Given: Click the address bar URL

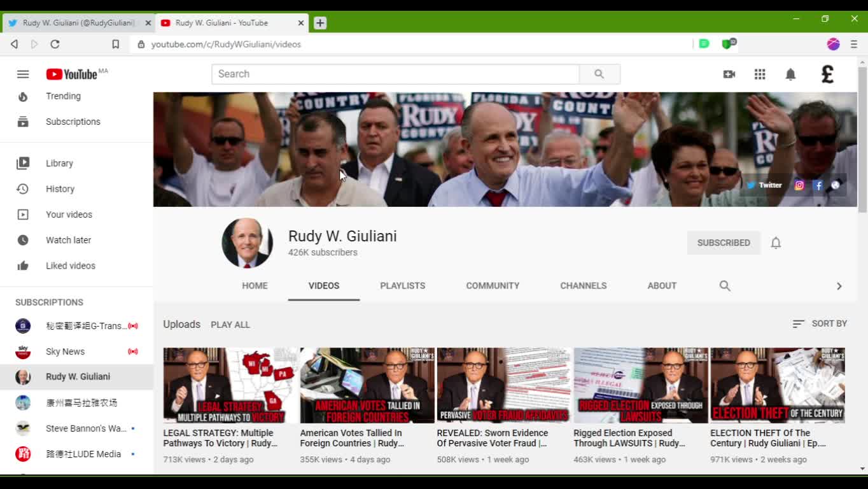Looking at the screenshot, I should [x=226, y=45].
